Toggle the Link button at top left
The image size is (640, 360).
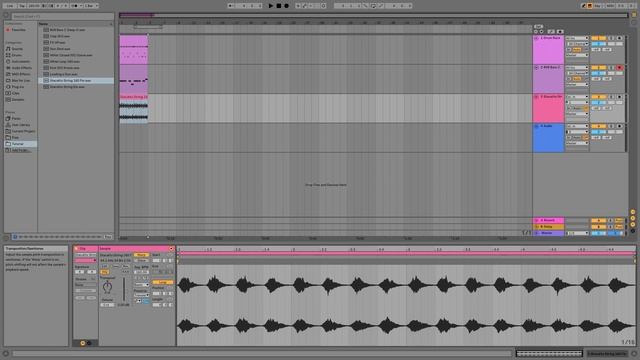[x=9, y=6]
